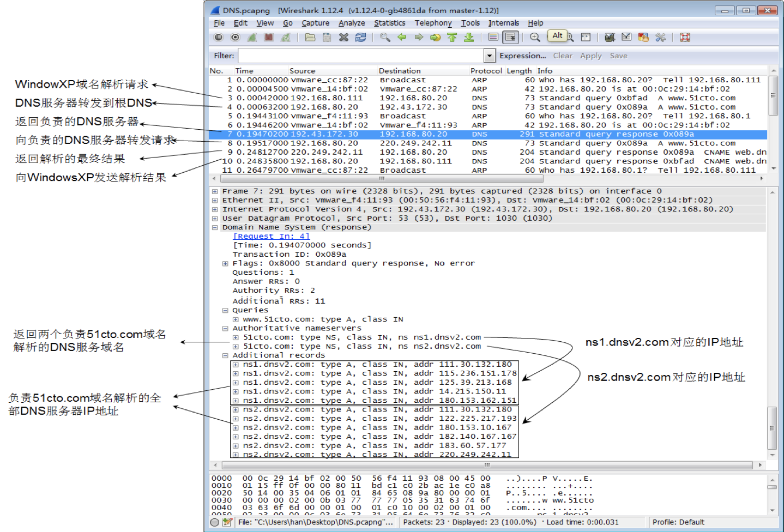The image size is (784, 532).
Task: Open the Capture Filters dialog icon
Action: tap(610, 38)
